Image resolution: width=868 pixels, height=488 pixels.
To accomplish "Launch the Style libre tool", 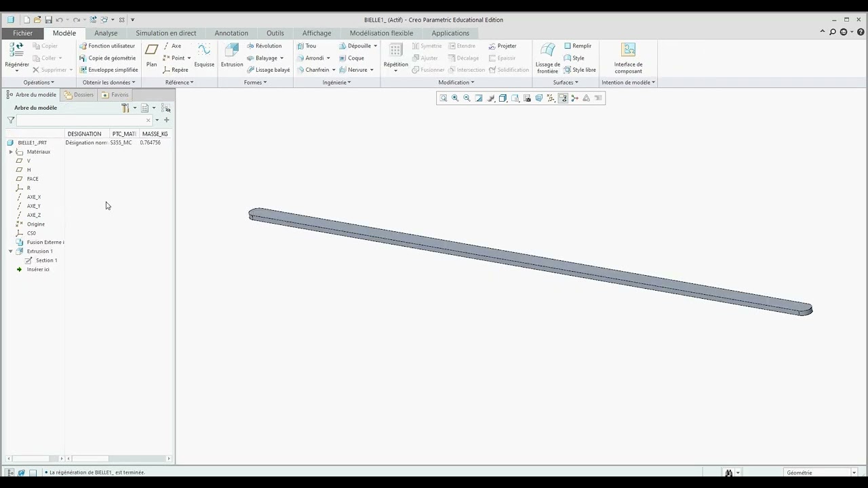I will (x=580, y=70).
